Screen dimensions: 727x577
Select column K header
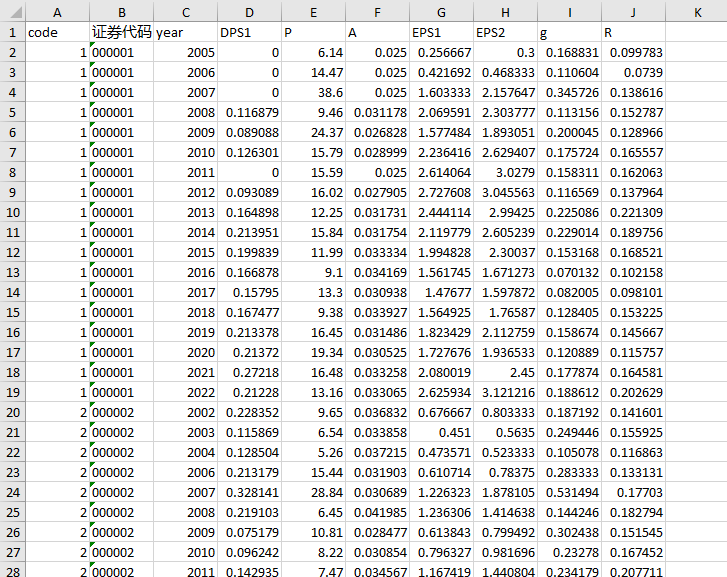(697, 12)
